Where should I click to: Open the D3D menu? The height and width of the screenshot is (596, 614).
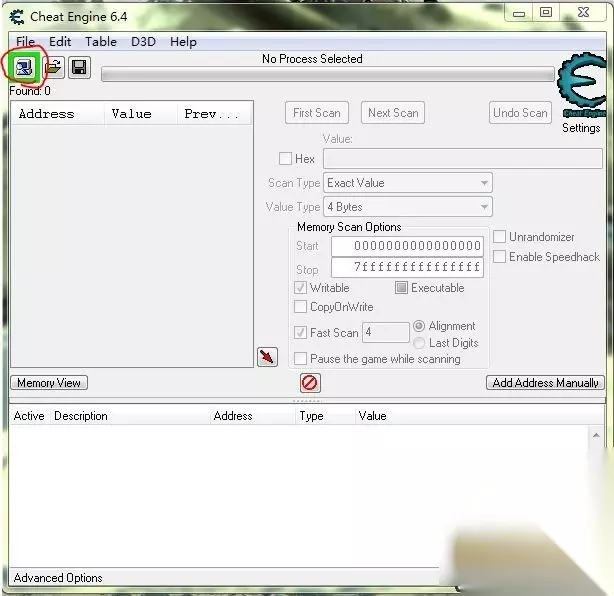point(143,42)
